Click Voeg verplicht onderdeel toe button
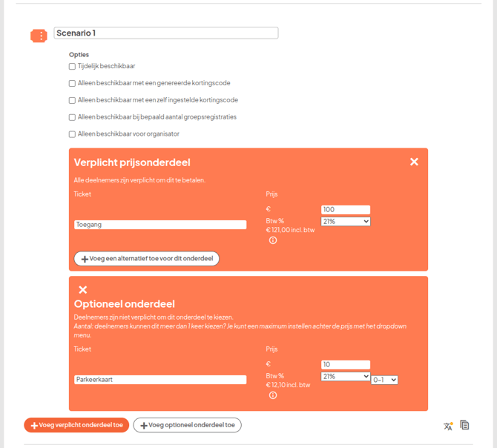Image resolution: width=497 pixels, height=448 pixels. tap(76, 425)
